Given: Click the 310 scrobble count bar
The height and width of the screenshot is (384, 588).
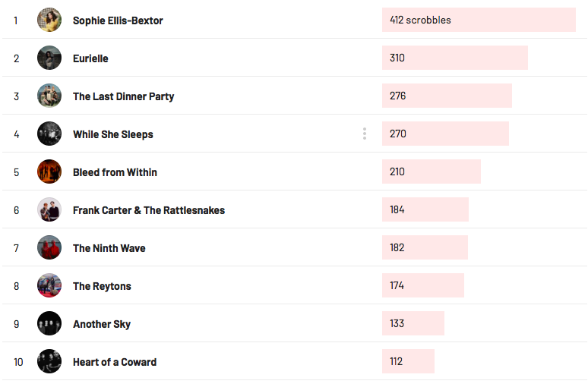Looking at the screenshot, I should [455, 58].
